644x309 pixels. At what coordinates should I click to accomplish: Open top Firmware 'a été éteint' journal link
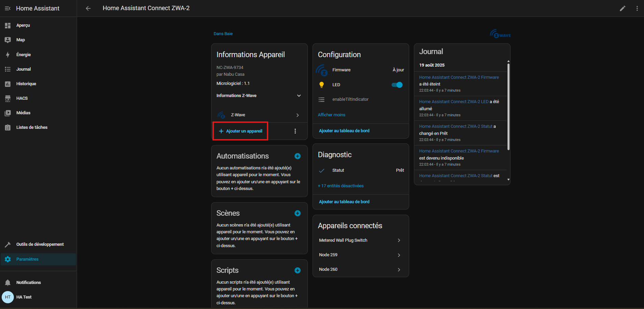(459, 77)
